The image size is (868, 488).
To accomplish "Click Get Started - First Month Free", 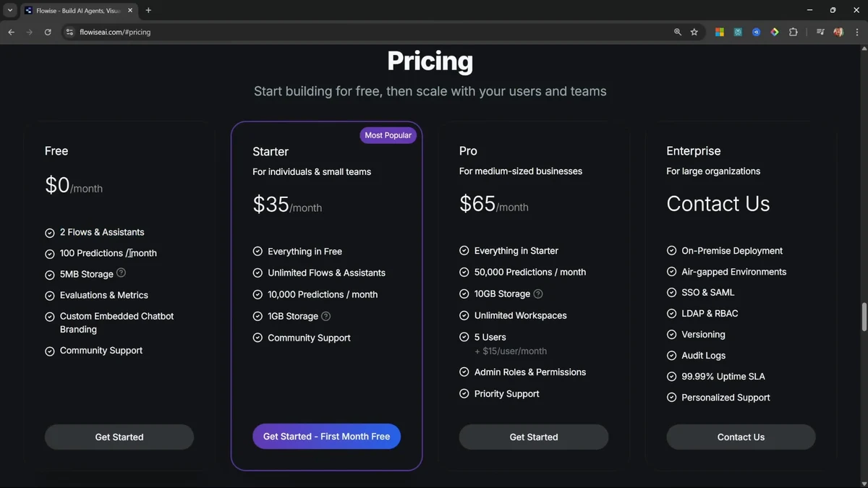I will pos(326,436).
